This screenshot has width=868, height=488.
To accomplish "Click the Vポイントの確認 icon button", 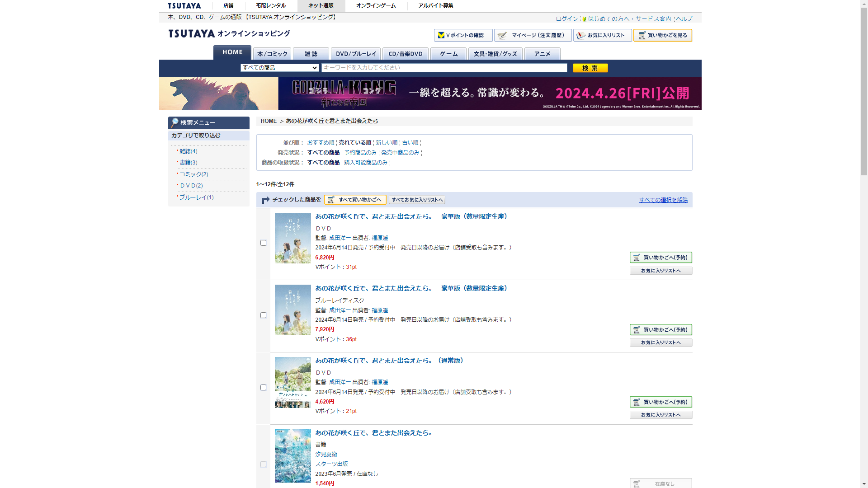I will coord(463,35).
